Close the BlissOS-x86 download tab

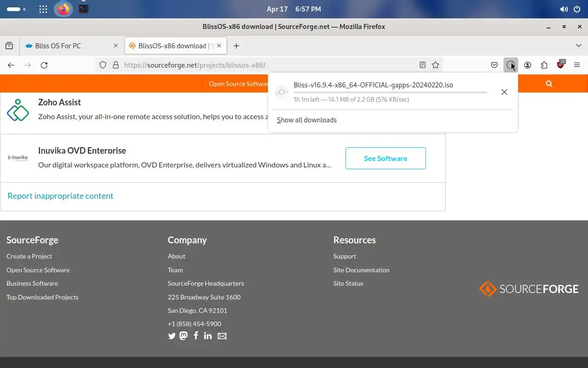coord(219,46)
